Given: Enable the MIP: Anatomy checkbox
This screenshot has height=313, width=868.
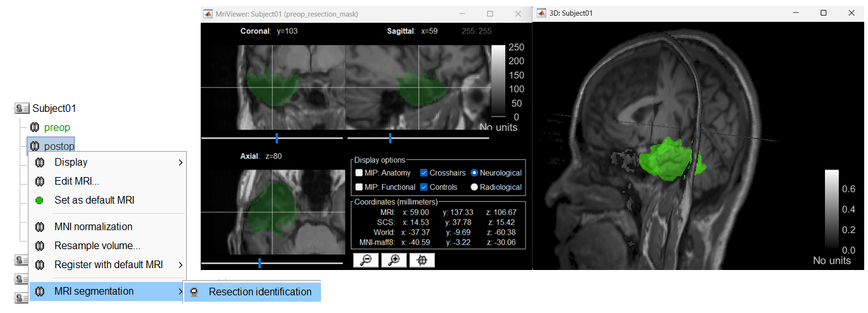Looking at the screenshot, I should (359, 173).
